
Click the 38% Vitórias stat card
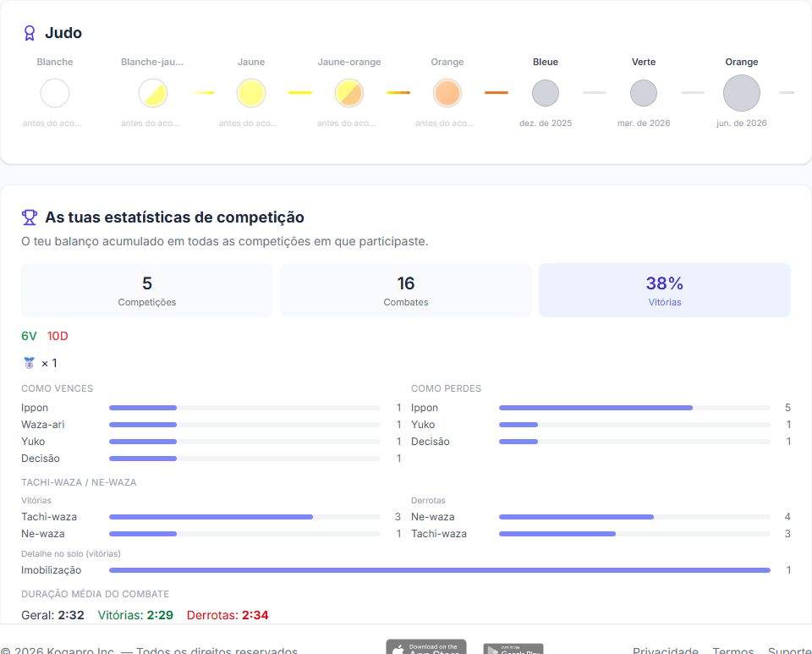665,290
